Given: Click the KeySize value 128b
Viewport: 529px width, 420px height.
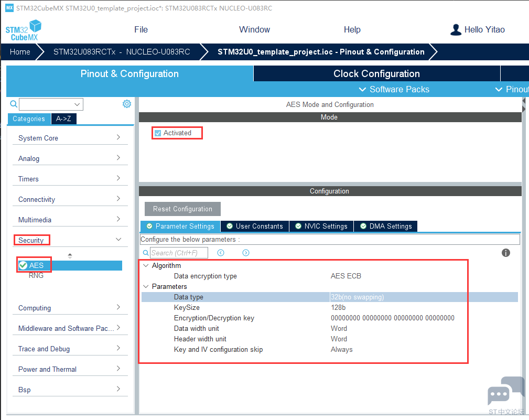Looking at the screenshot, I should pos(338,307).
